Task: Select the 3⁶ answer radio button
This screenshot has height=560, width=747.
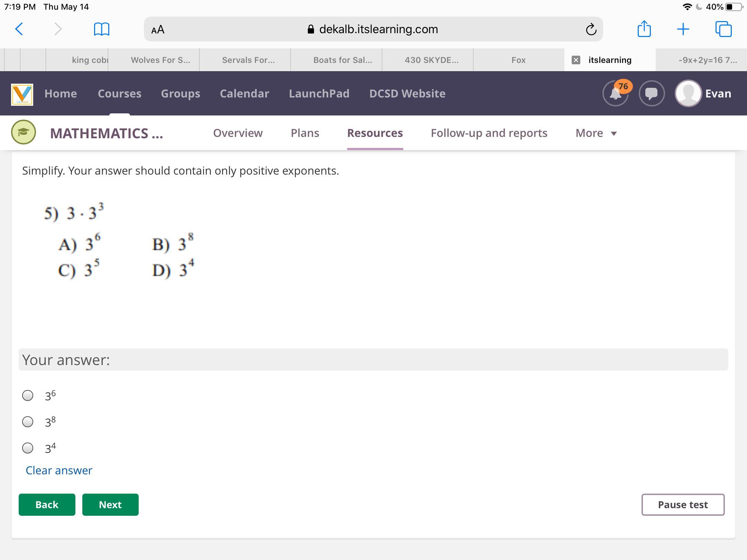Action: point(28,395)
